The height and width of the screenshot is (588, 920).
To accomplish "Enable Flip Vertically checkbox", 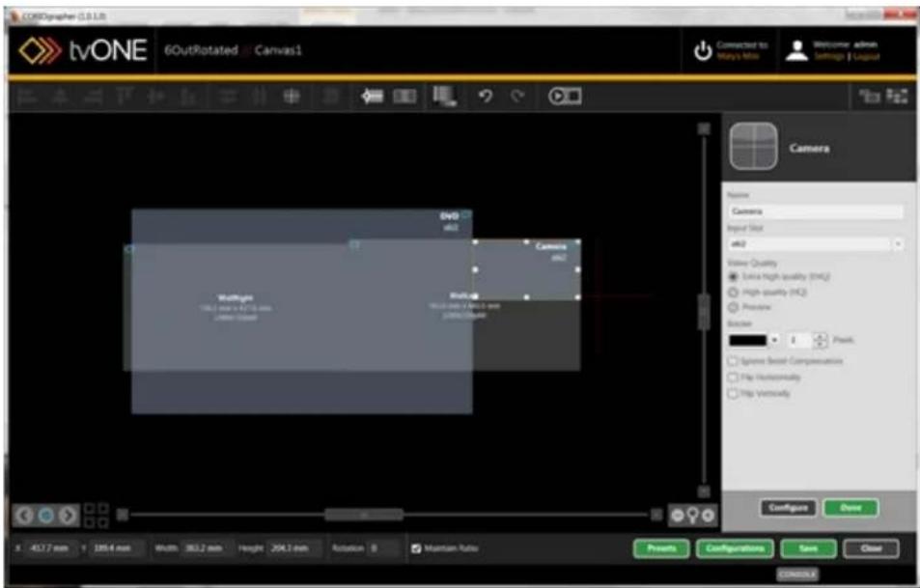I will click(x=733, y=393).
